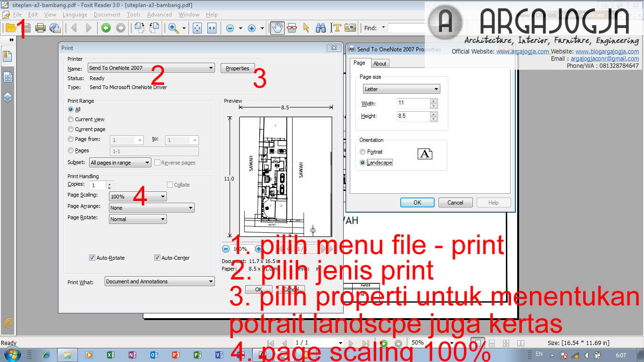The width and height of the screenshot is (644, 362).
Task: Choose Landscape orientation
Action: coord(362,162)
